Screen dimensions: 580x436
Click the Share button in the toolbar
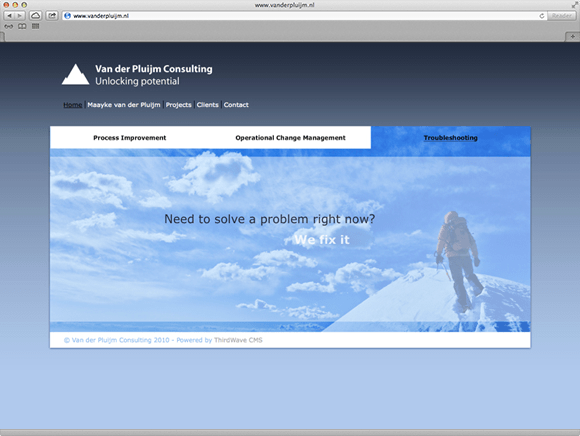click(52, 16)
